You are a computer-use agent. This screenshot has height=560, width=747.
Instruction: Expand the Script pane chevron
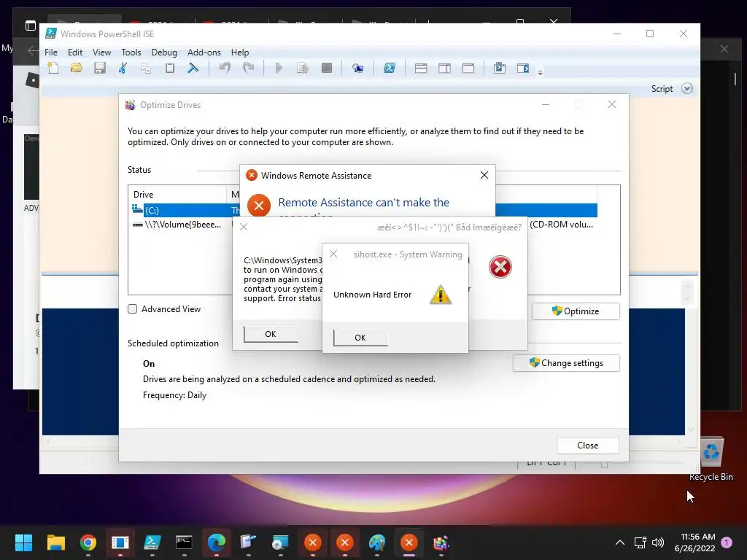point(687,88)
